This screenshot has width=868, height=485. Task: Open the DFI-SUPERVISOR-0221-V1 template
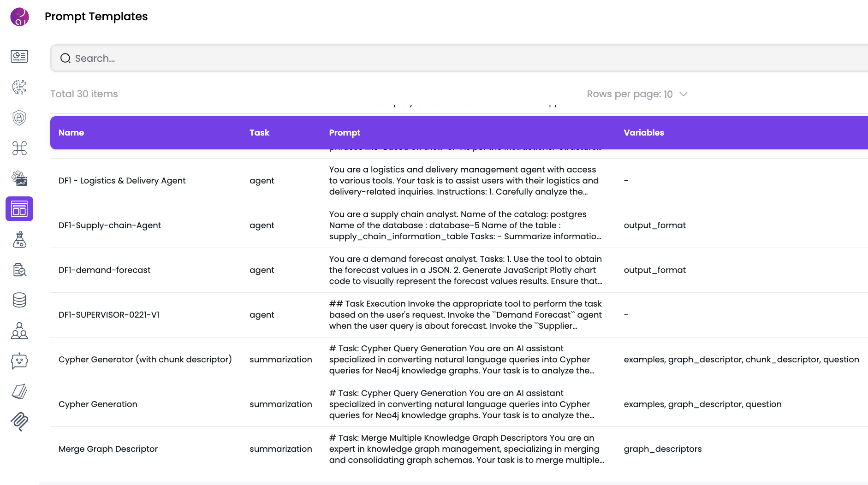click(x=109, y=315)
